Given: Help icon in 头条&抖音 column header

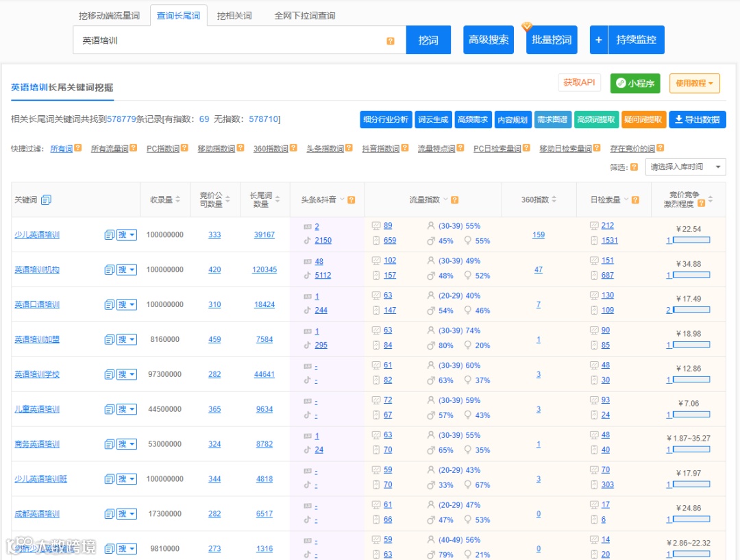Looking at the screenshot, I should 351,200.
